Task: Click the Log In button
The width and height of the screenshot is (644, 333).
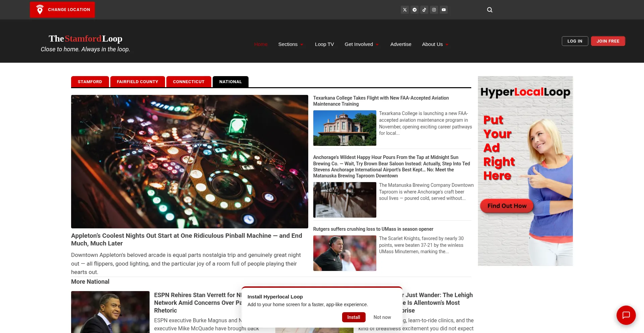Action: point(575,41)
